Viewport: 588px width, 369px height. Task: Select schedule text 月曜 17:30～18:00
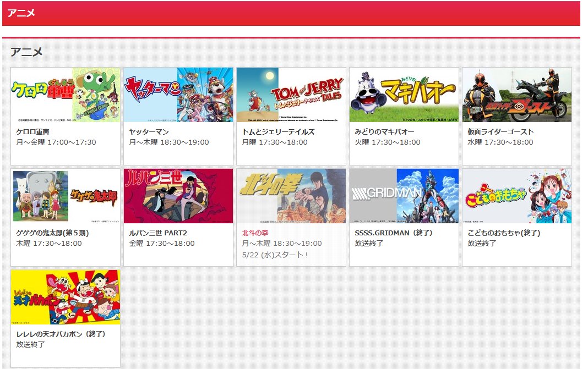point(275,142)
